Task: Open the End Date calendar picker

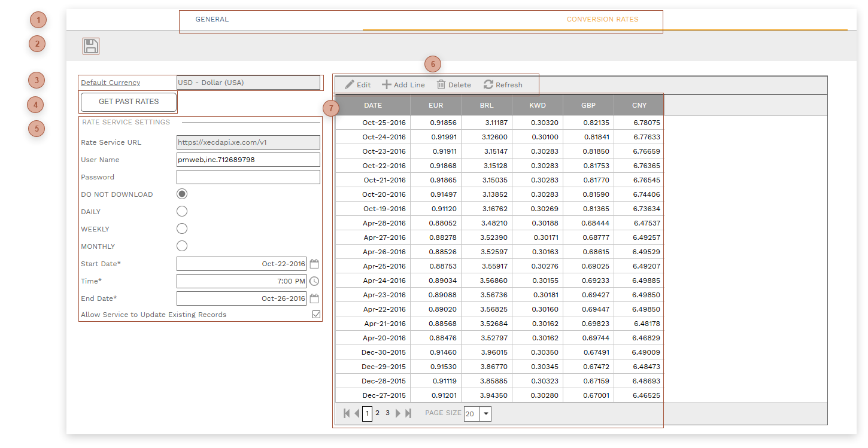Action: point(314,298)
